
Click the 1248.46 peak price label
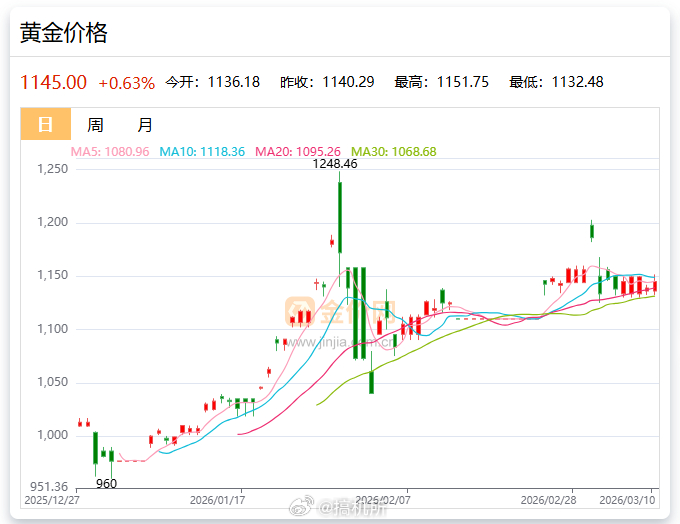point(335,164)
